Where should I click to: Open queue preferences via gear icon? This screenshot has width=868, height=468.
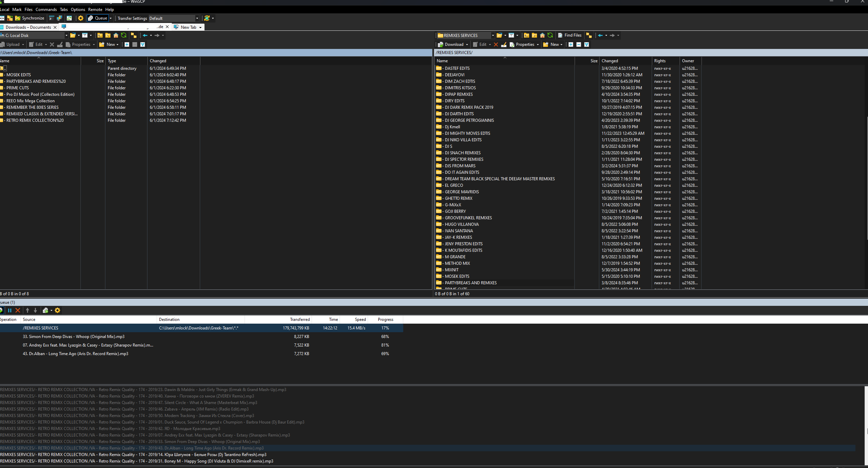(57, 310)
